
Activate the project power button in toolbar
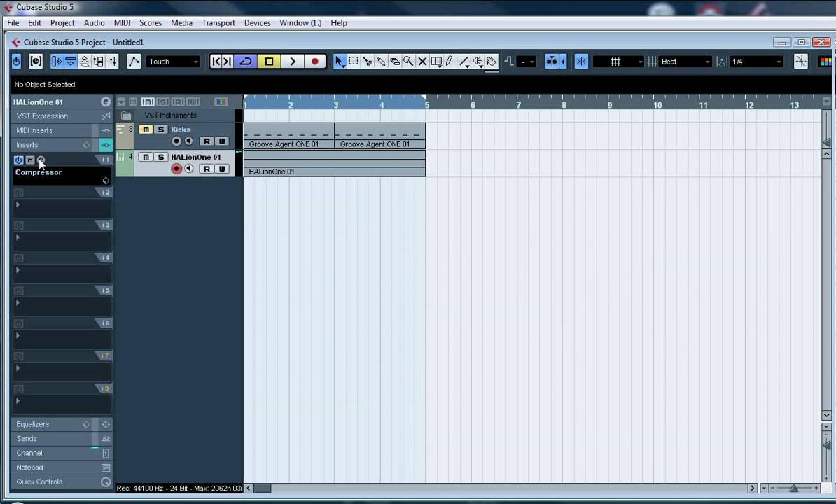[17, 62]
